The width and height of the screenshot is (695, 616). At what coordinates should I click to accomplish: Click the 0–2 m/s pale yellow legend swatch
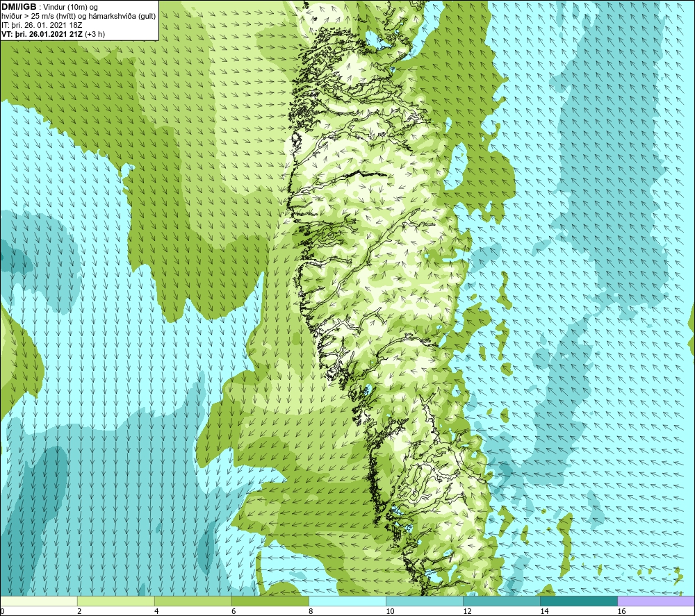(39, 601)
